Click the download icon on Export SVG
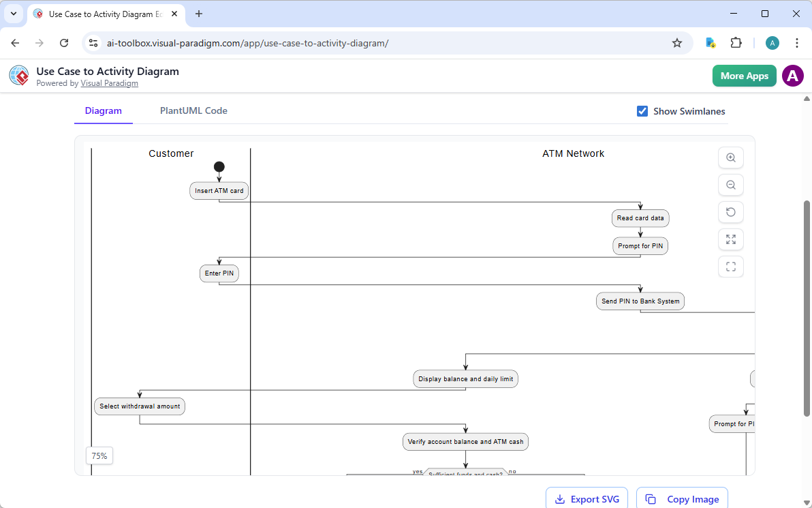 point(559,499)
